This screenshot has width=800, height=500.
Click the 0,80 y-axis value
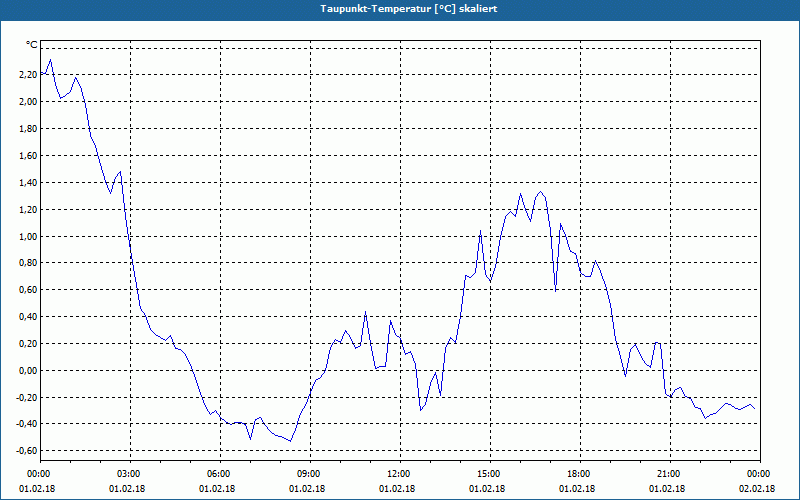pos(29,263)
